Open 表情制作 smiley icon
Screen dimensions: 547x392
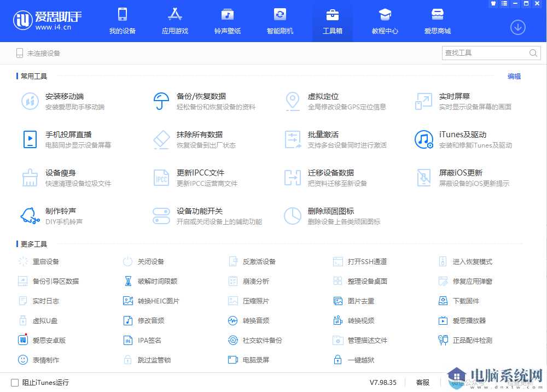pos(23,360)
